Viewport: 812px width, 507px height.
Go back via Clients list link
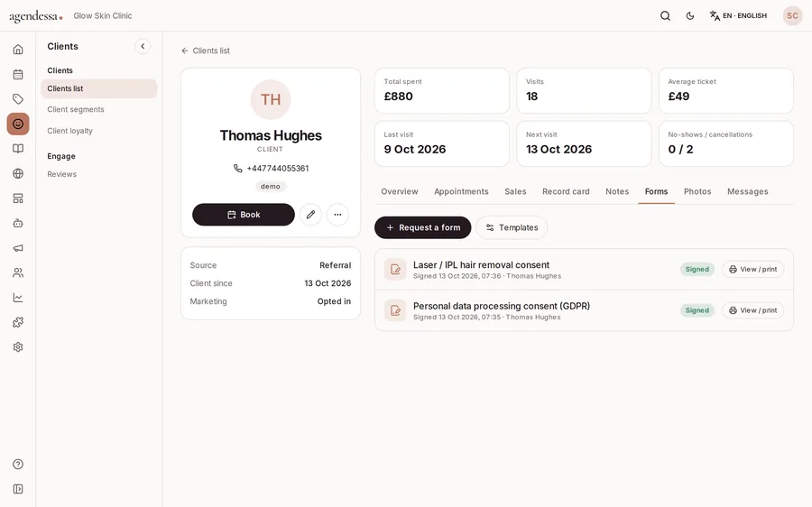(x=206, y=51)
